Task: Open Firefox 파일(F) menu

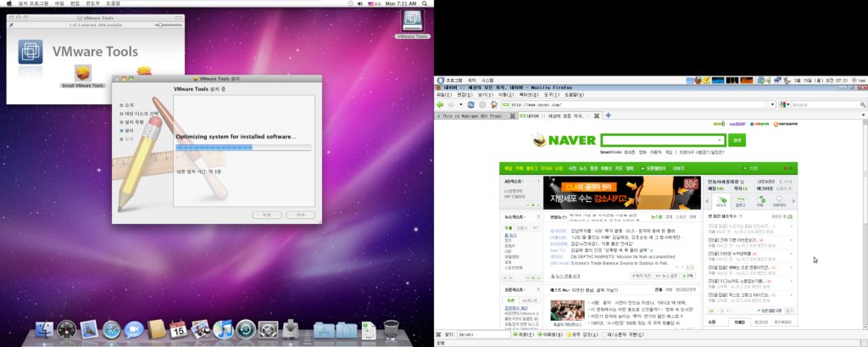Action: [444, 95]
